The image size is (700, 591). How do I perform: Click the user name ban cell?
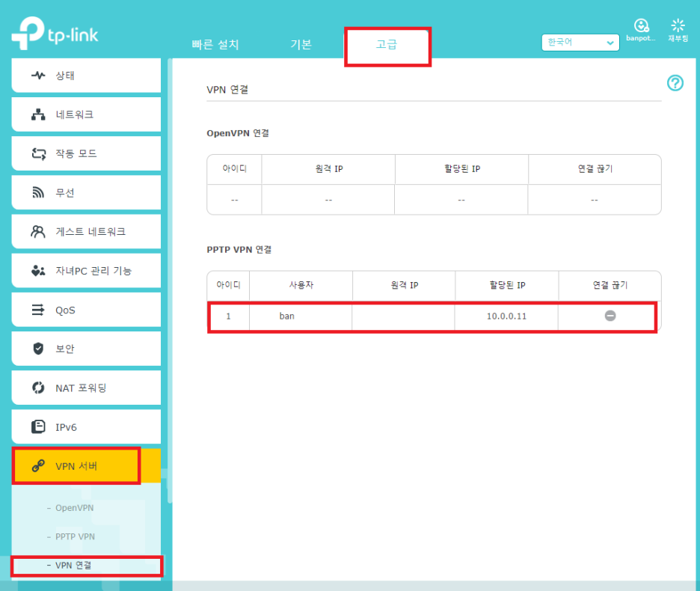pyautogui.click(x=301, y=316)
